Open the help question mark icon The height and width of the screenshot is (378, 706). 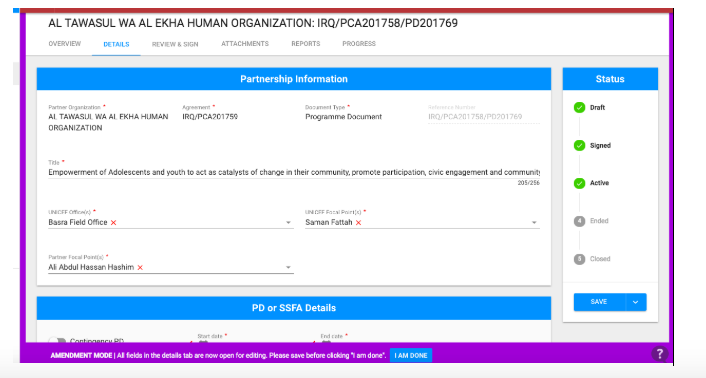point(659,354)
